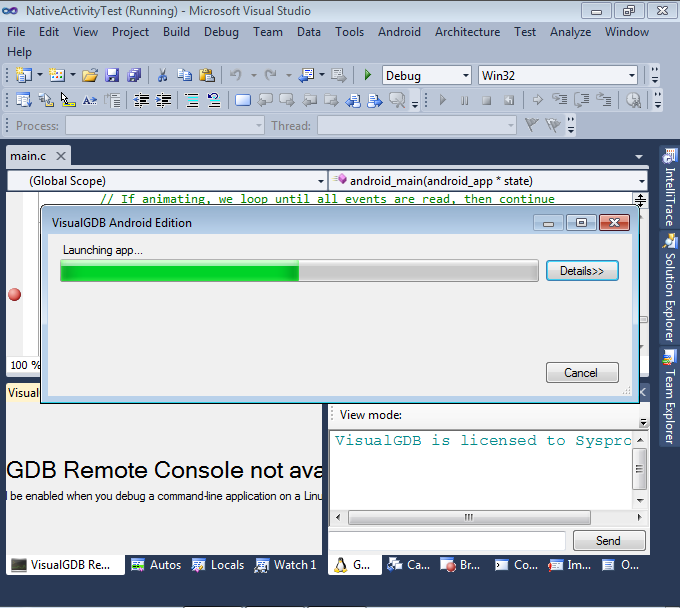Click the New Project toolbar icon

tap(23, 75)
